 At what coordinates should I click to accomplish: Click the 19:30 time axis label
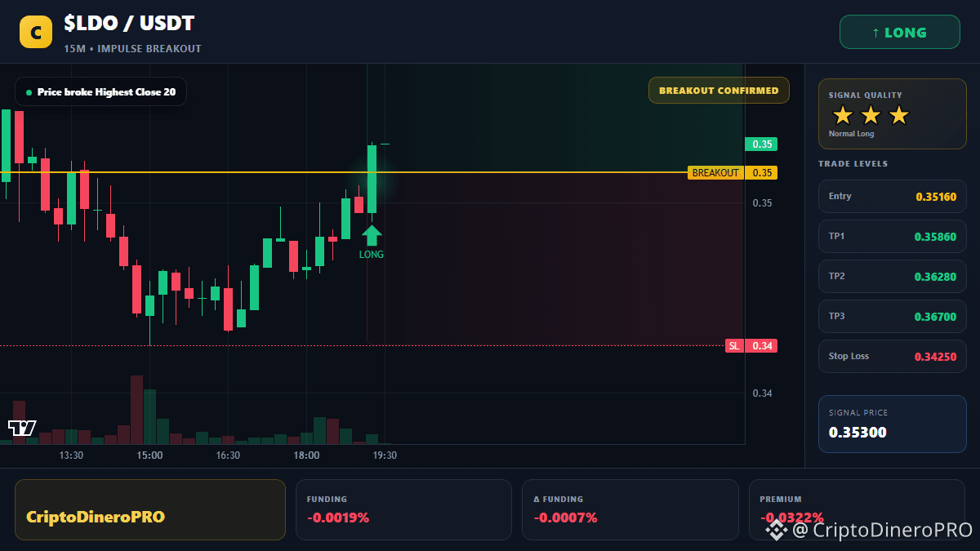tap(385, 455)
